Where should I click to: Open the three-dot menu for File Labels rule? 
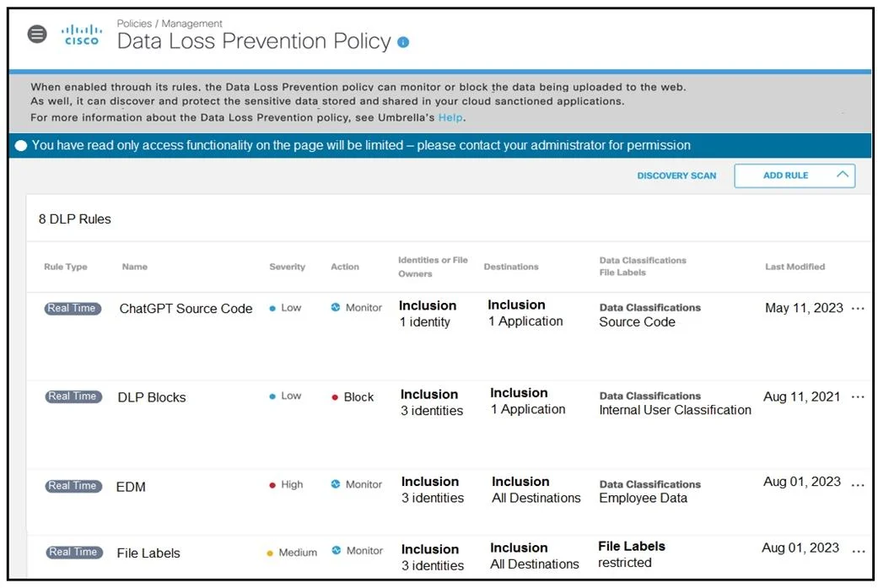(x=859, y=552)
